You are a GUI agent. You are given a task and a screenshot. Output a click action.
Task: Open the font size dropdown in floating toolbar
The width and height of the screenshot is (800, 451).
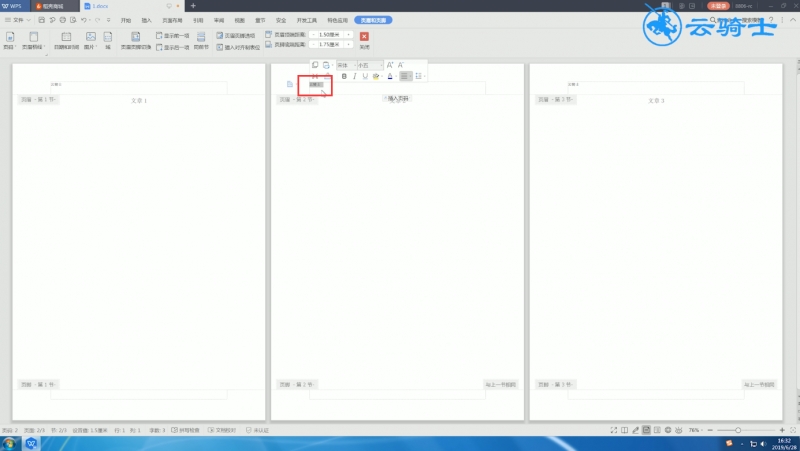coord(370,65)
